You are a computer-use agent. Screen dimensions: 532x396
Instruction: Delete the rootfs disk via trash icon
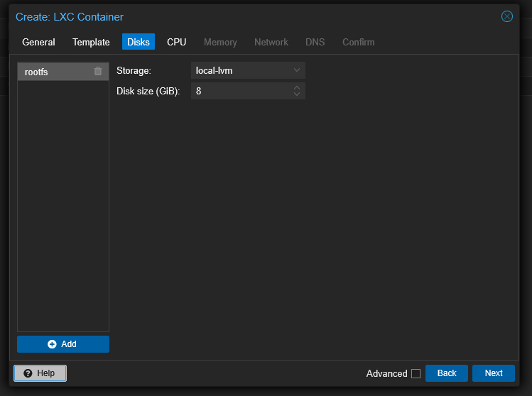pos(98,71)
